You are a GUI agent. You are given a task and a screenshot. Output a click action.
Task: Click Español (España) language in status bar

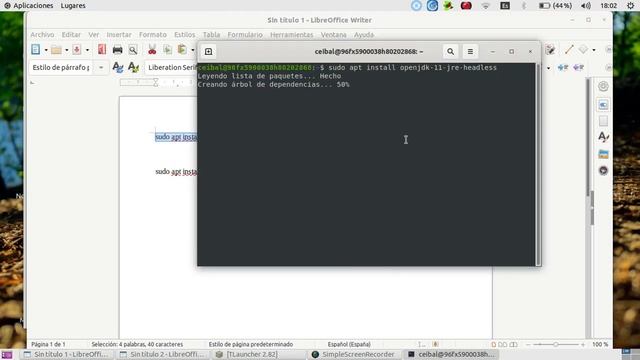coord(349,344)
